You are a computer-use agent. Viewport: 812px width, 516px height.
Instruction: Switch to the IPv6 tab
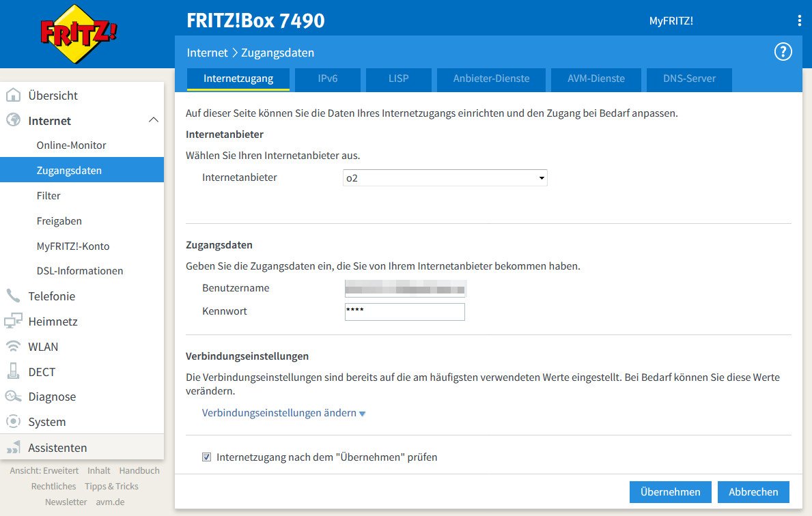[327, 79]
